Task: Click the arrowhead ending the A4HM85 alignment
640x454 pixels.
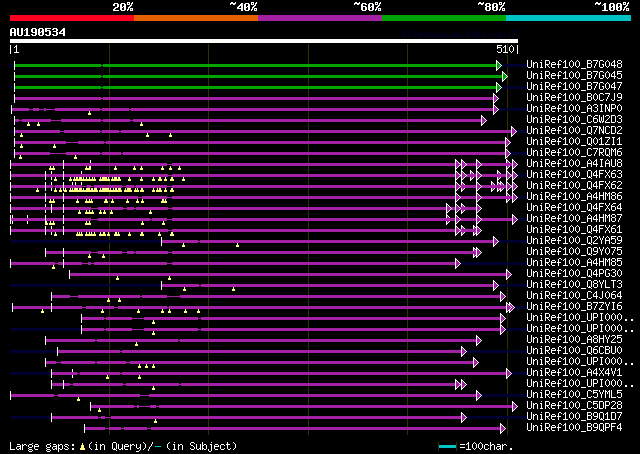Action: click(458, 264)
